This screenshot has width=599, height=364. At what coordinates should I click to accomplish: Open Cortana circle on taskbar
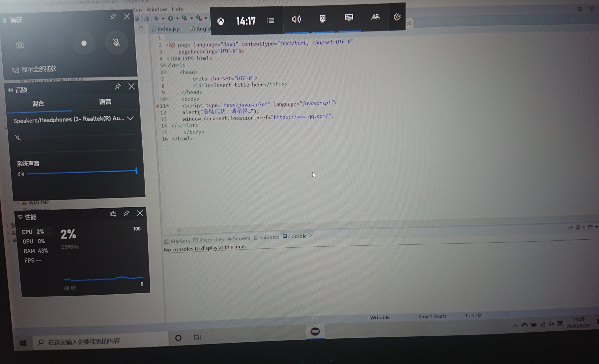pyautogui.click(x=178, y=338)
